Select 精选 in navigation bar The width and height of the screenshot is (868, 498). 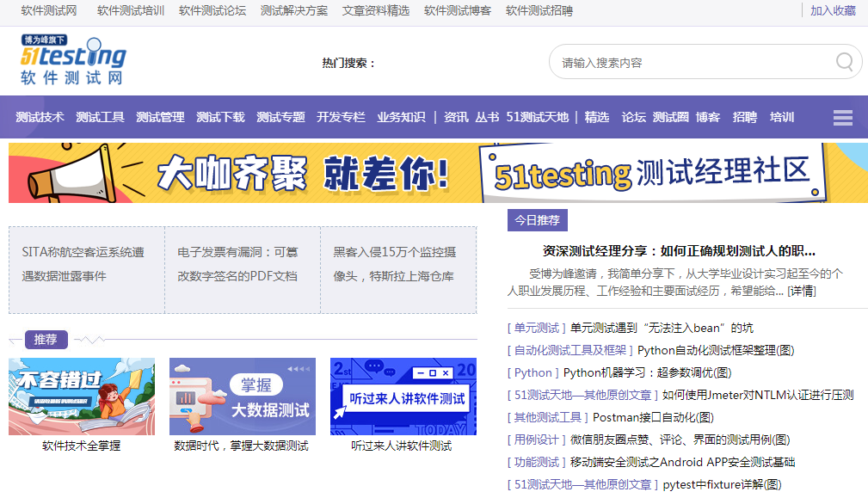tap(597, 117)
